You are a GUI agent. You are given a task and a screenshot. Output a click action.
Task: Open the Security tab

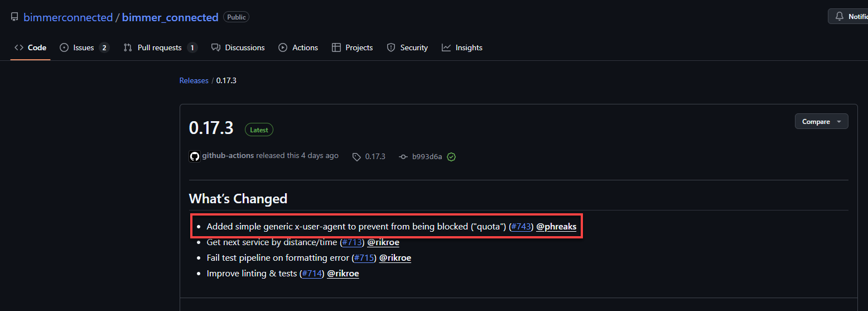click(408, 47)
